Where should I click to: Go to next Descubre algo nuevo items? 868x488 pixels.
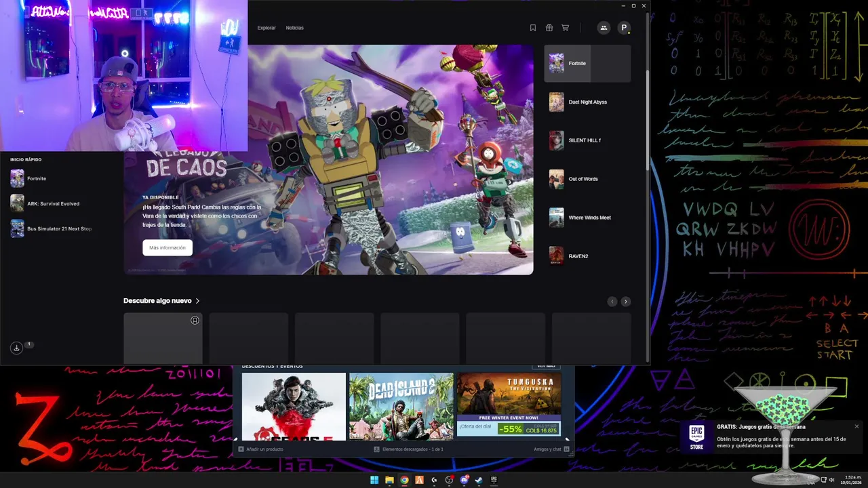coord(626,301)
